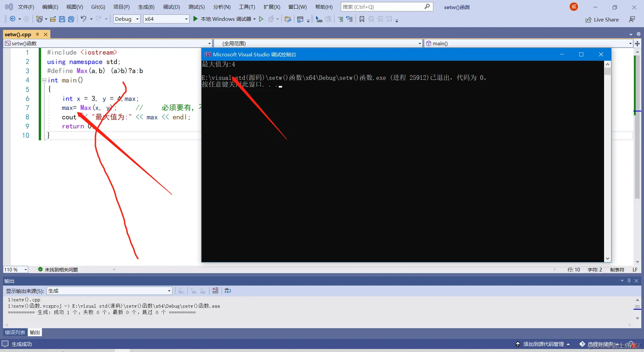Image resolution: width=644 pixels, height=352 pixels.
Task: Click the search box labeled 搜索 (Ctrl+Q)
Action: [387, 7]
